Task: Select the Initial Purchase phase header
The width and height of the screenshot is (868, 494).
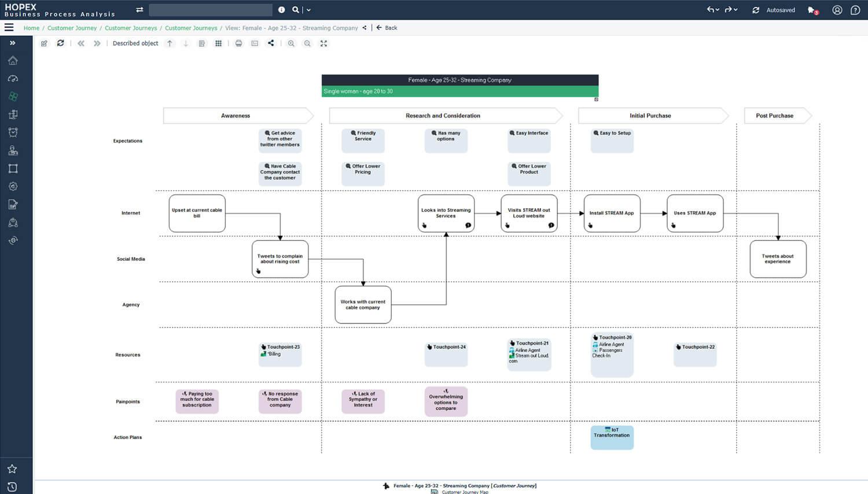Action: tap(653, 116)
